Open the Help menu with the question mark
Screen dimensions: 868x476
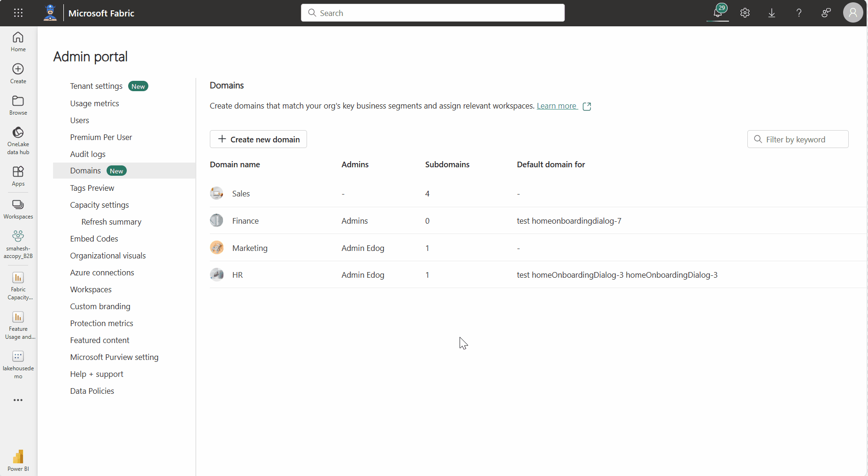point(799,13)
